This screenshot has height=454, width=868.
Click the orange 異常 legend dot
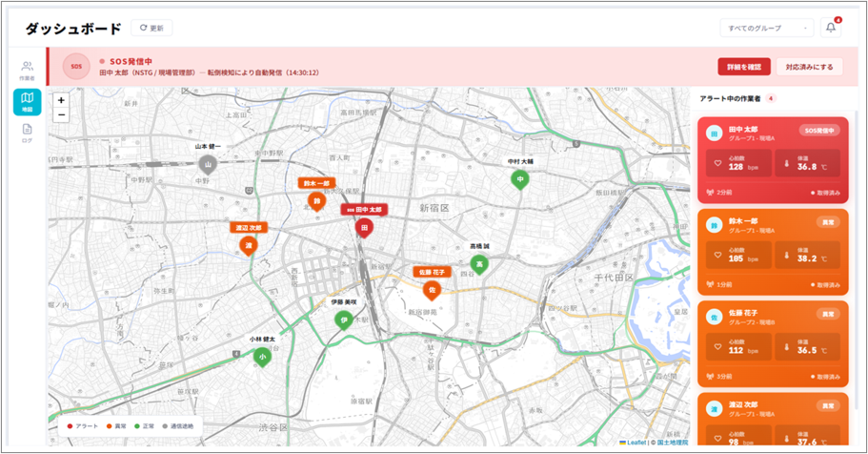point(109,426)
